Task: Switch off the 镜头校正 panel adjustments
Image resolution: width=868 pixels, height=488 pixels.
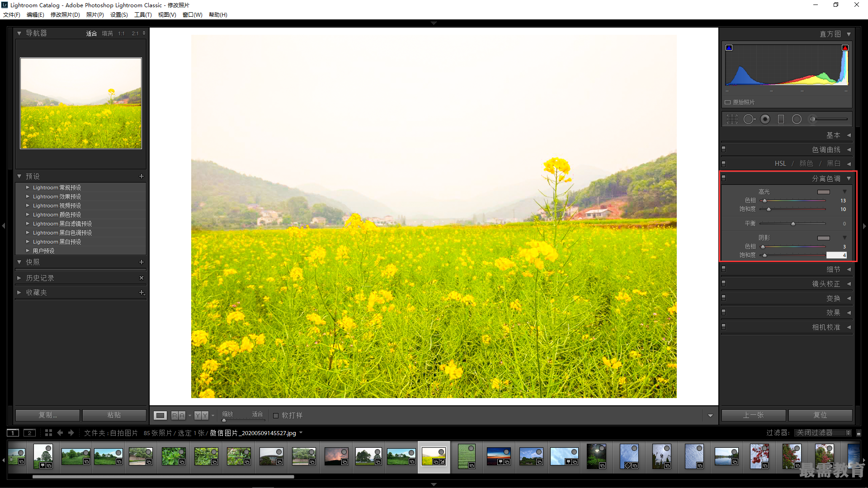Action: pyautogui.click(x=724, y=283)
